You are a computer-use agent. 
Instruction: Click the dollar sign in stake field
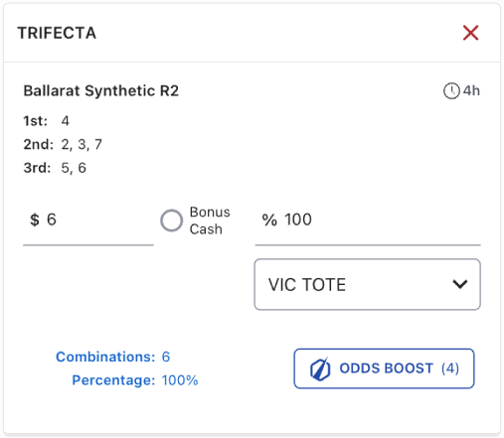35,219
